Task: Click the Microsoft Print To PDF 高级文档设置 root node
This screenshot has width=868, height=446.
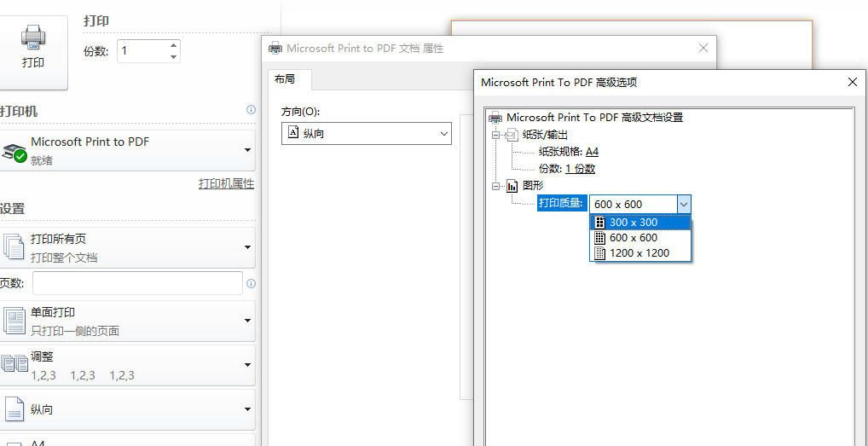Action: pyautogui.click(x=594, y=118)
